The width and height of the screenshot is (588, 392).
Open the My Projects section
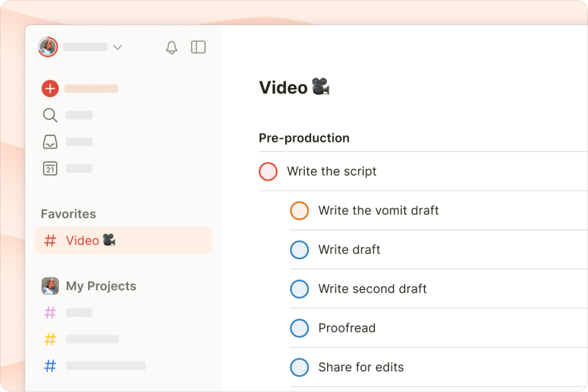tap(101, 286)
